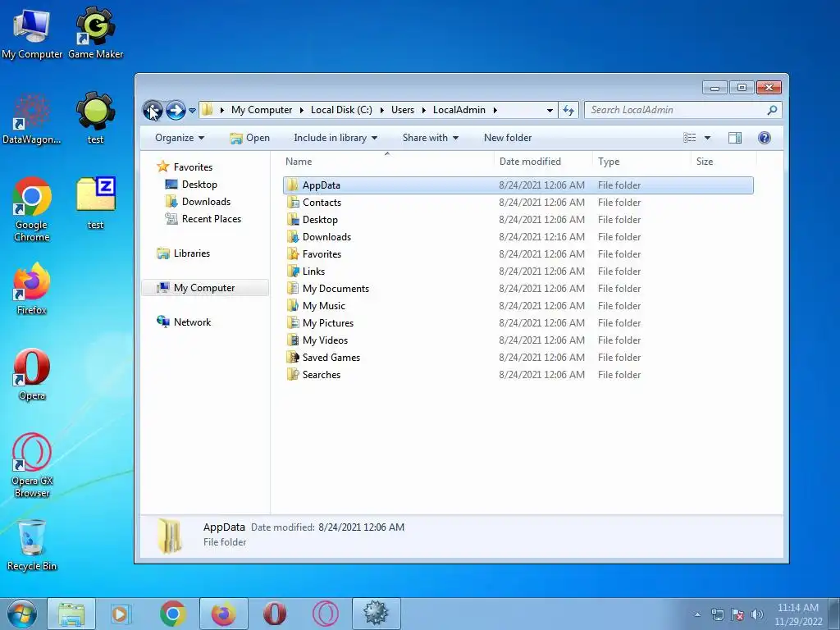Click the Windows Explorer taskbar icon
Image resolution: width=840 pixels, height=630 pixels.
click(71, 614)
